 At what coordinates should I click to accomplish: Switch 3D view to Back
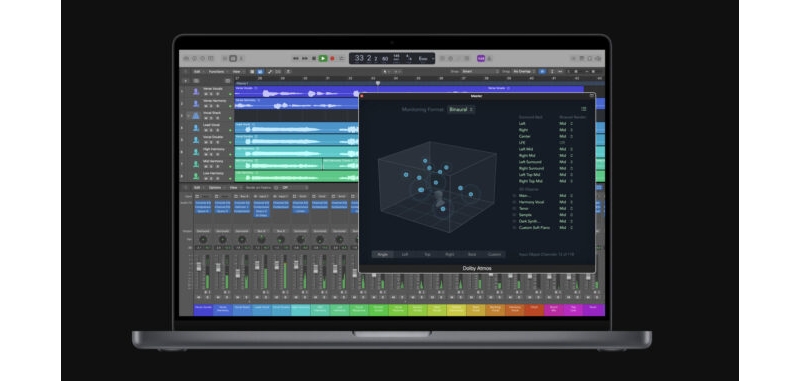coord(472,254)
